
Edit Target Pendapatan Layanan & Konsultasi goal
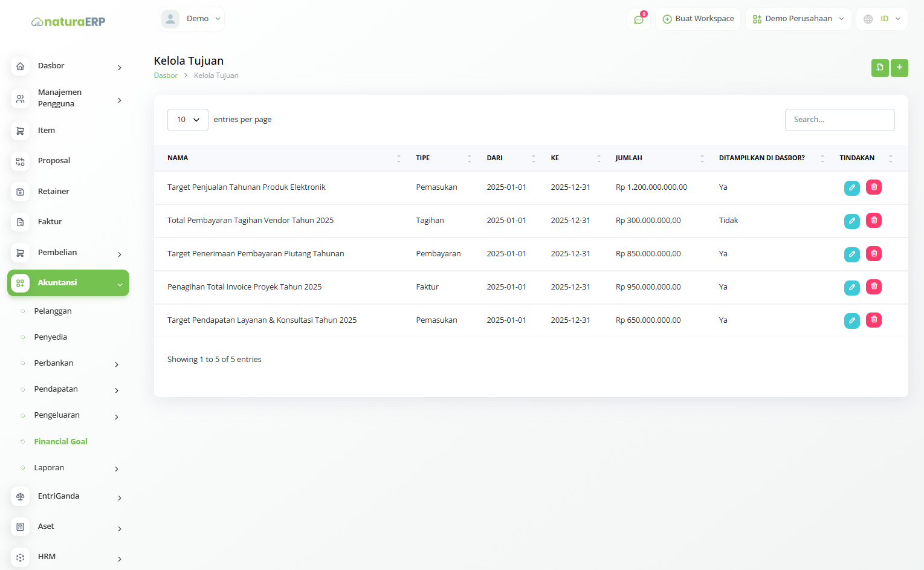851,320
